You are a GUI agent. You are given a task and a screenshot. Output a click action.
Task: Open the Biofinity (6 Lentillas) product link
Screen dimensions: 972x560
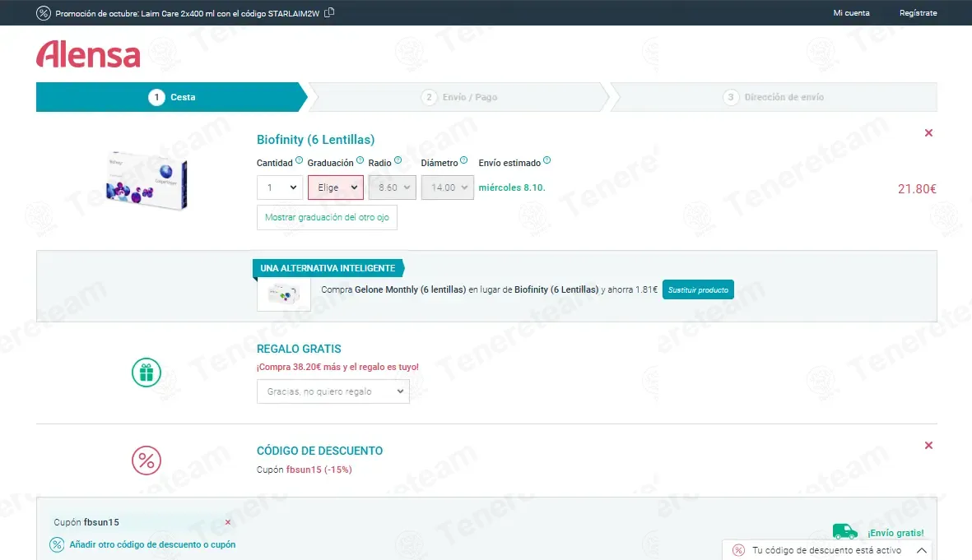tap(315, 139)
